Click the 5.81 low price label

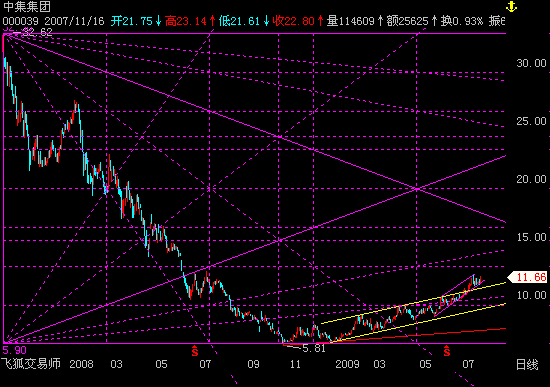314,348
